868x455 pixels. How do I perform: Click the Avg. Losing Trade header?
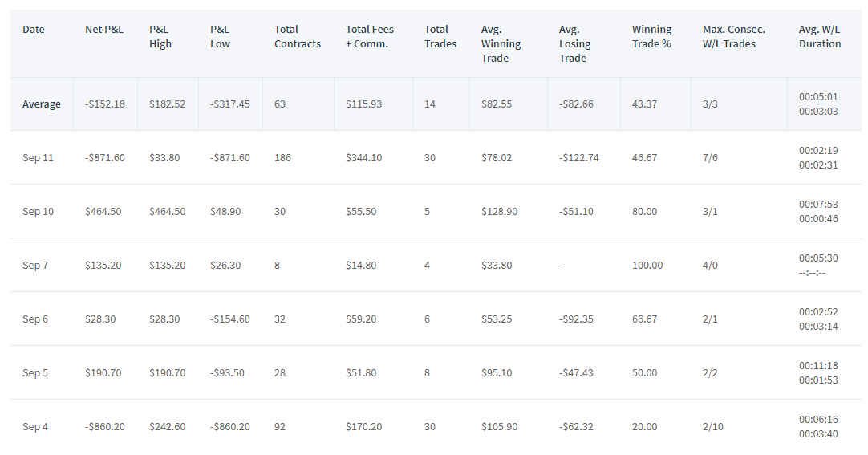(574, 43)
